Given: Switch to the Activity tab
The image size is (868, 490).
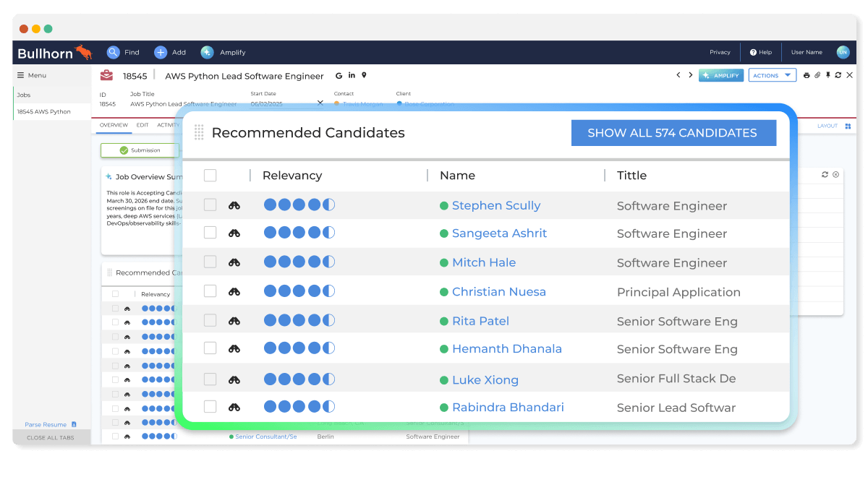Looking at the screenshot, I should point(168,125).
